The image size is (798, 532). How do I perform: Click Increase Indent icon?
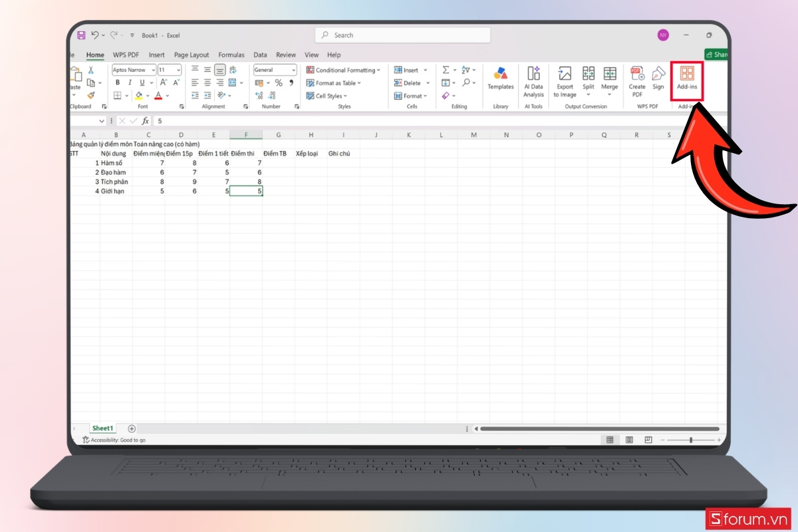[207, 96]
